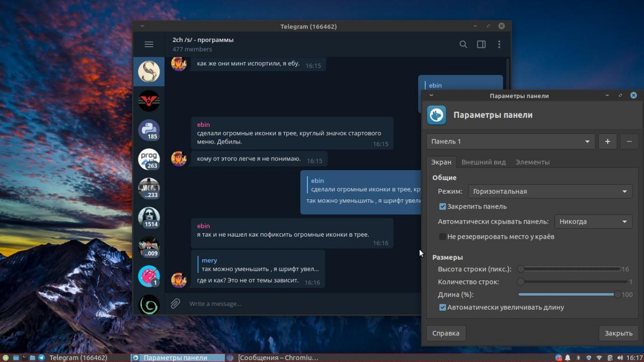
Task: Open the 'Панель 1' panel selector dropdown
Action: click(511, 141)
